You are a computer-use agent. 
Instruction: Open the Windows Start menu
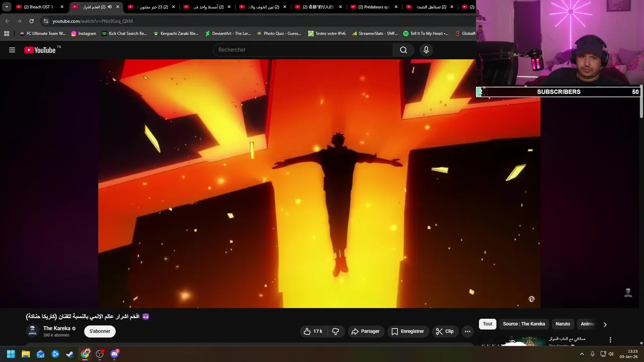point(11,354)
